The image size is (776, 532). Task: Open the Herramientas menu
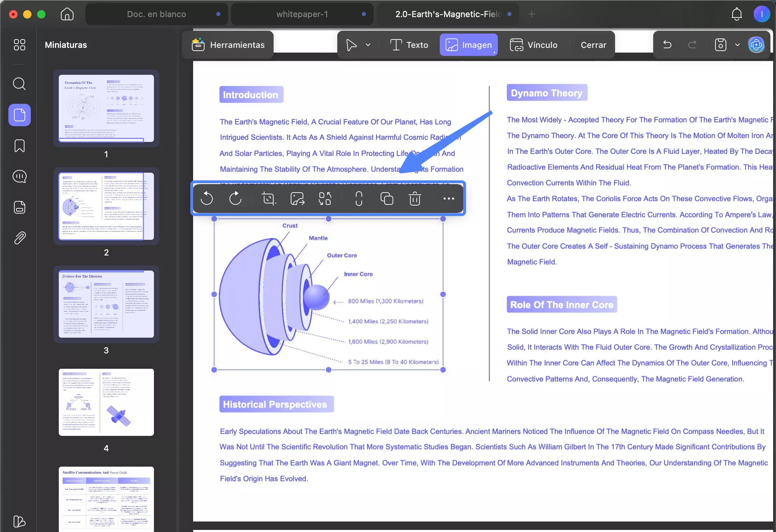228,45
